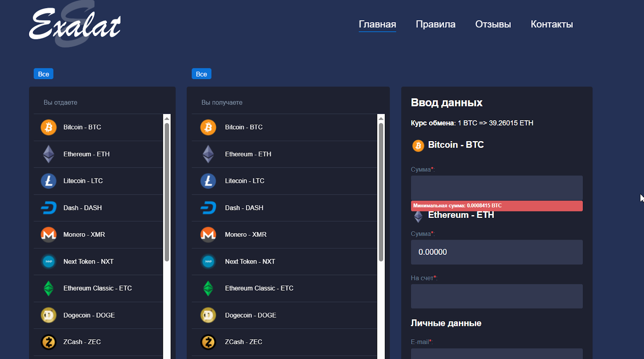The image size is (644, 359).
Task: Click the ZCash icon in the "Вы отдаете" list
Action: point(49,342)
